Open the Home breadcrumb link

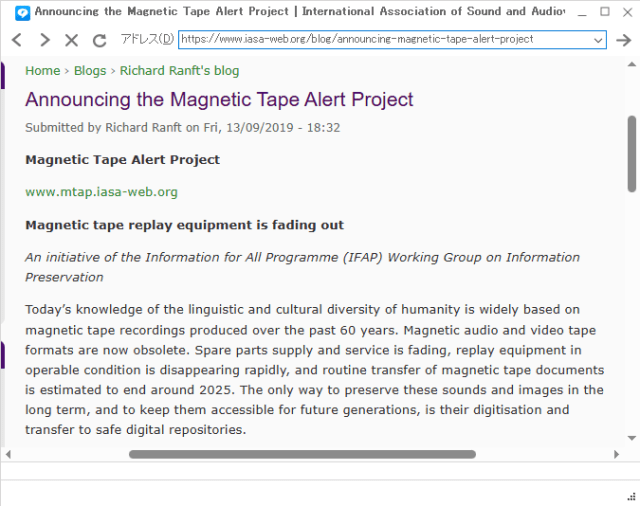pos(42,71)
